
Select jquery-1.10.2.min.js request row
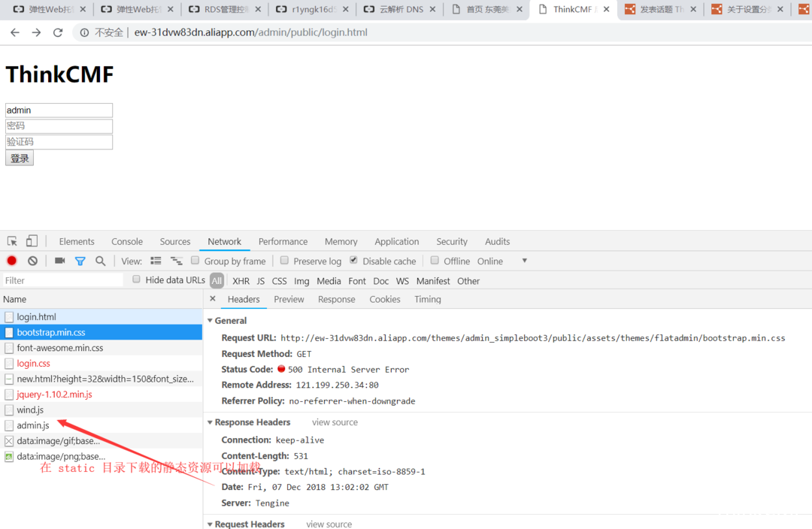pos(101,394)
